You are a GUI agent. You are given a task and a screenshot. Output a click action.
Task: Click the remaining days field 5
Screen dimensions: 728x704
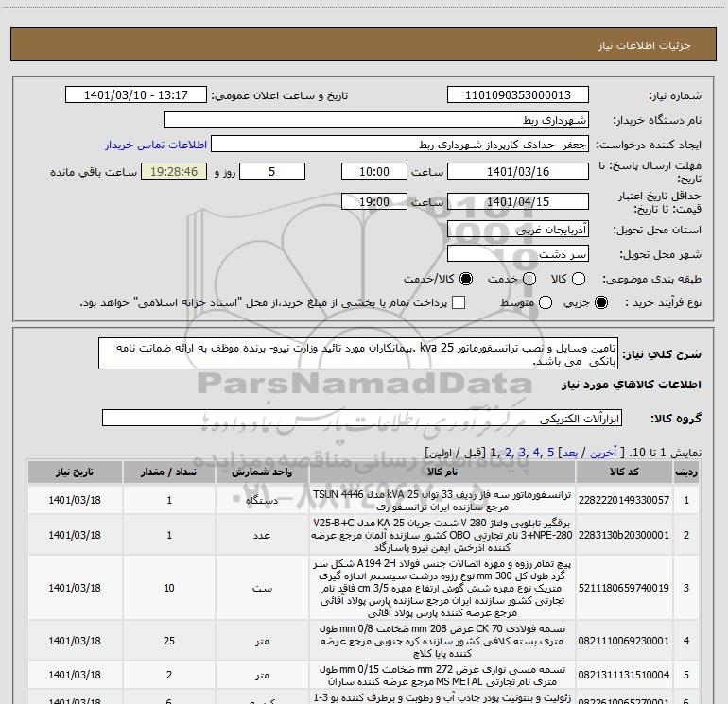coord(272,171)
